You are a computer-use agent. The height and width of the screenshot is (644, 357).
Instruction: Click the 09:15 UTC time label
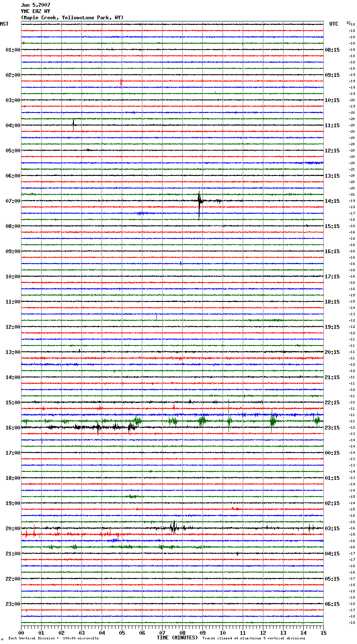tap(332, 75)
